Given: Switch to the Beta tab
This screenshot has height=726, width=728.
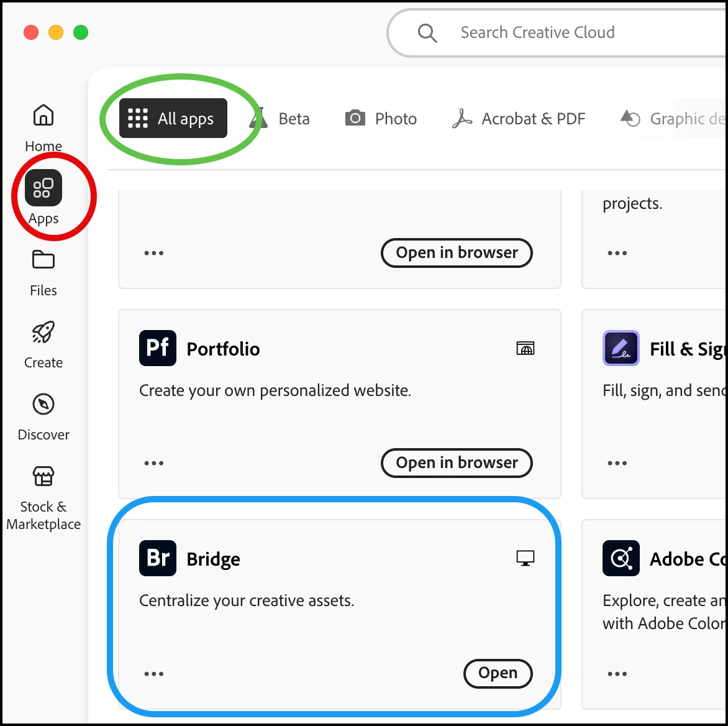Looking at the screenshot, I should pos(280,119).
